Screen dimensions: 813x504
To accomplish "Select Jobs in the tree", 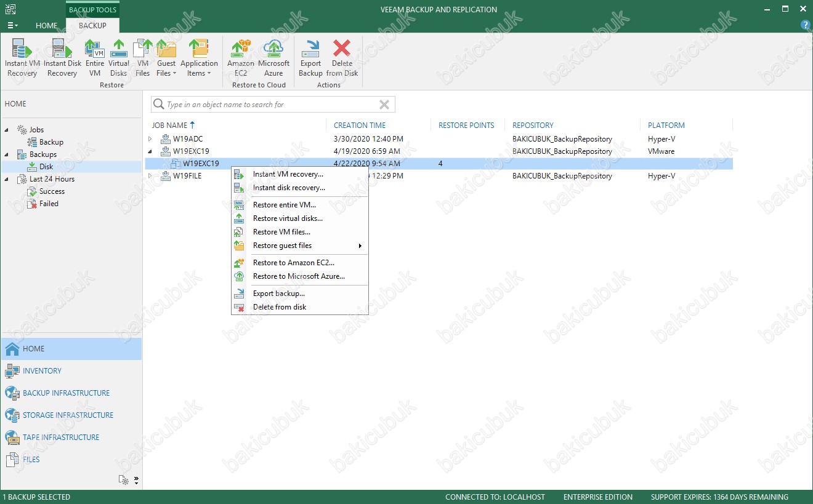I will pos(36,130).
